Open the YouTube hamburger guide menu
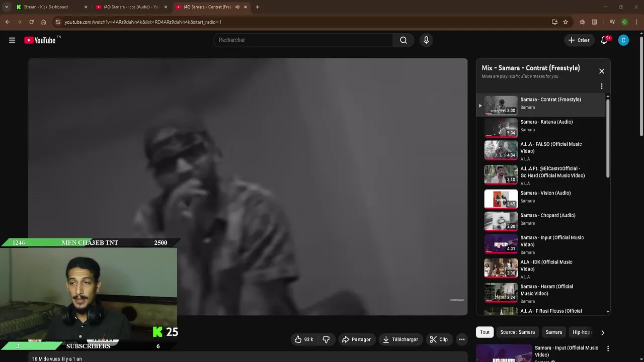The width and height of the screenshot is (644, 362). (12, 40)
